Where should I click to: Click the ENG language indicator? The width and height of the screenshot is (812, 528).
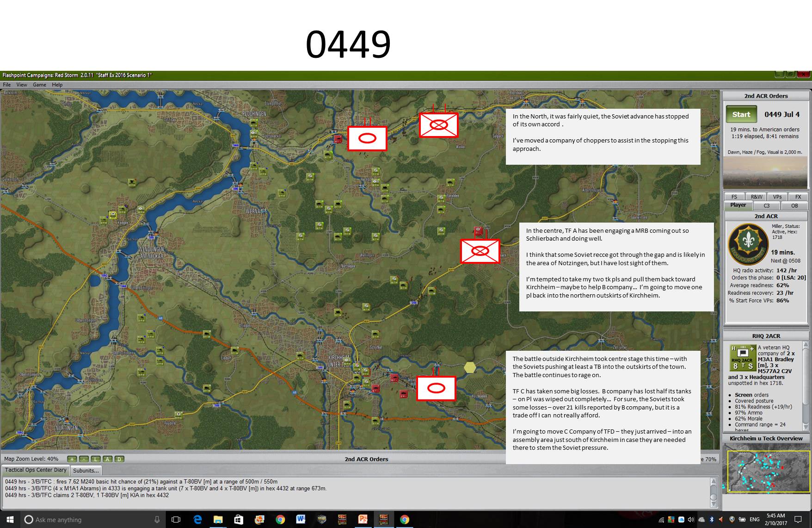(755, 520)
